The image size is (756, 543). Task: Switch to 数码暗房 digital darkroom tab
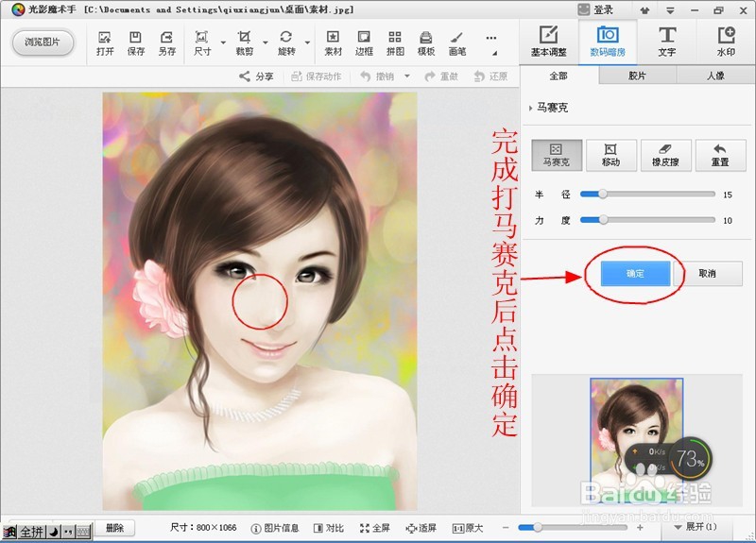(608, 42)
